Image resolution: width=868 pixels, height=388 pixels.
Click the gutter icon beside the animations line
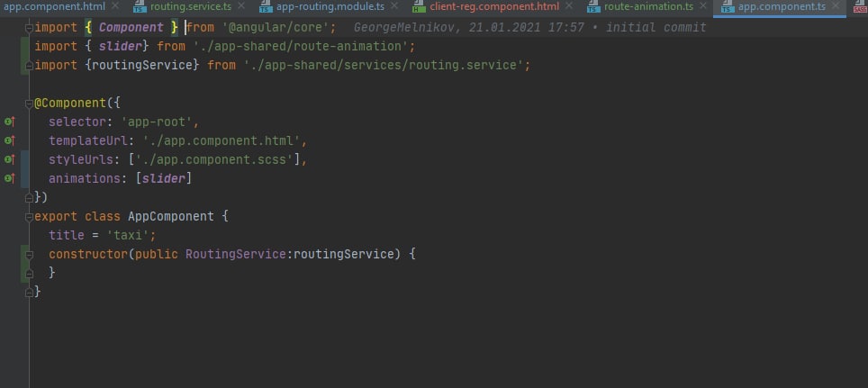(9, 178)
